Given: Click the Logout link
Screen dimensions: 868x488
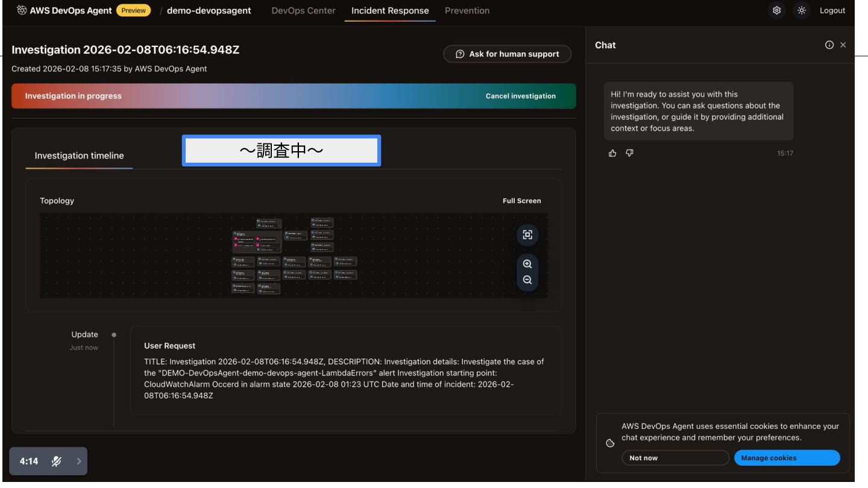Looking at the screenshot, I should coord(832,10).
